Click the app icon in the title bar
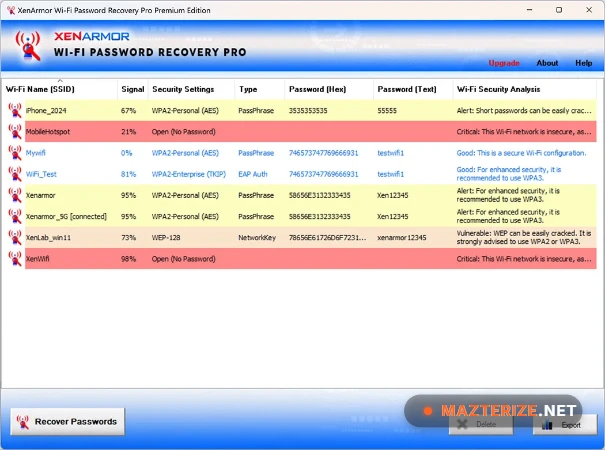This screenshot has height=450, width=605. coord(10,10)
